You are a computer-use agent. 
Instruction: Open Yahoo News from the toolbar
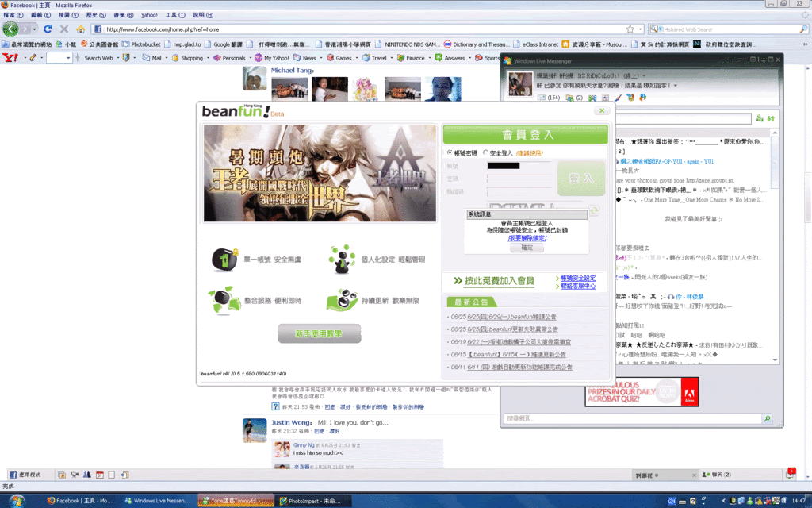click(x=304, y=57)
